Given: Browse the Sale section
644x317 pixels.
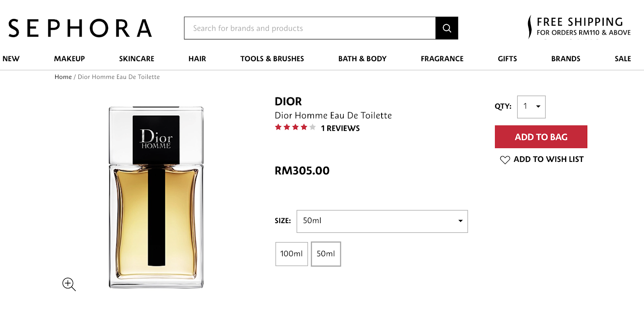Looking at the screenshot, I should pos(622,59).
